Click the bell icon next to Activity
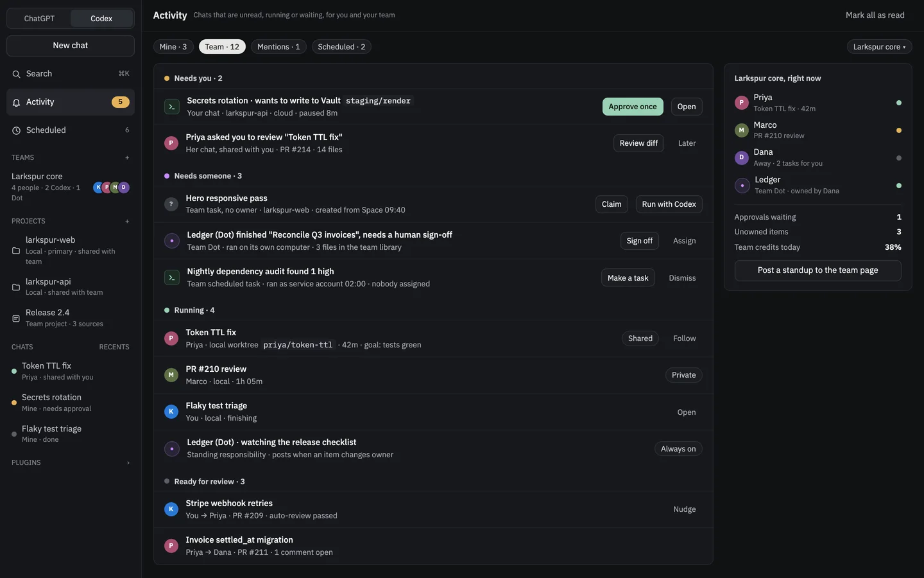 point(17,102)
